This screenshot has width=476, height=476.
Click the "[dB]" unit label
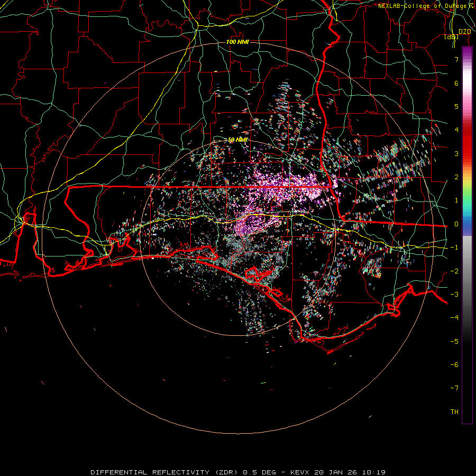[452, 37]
